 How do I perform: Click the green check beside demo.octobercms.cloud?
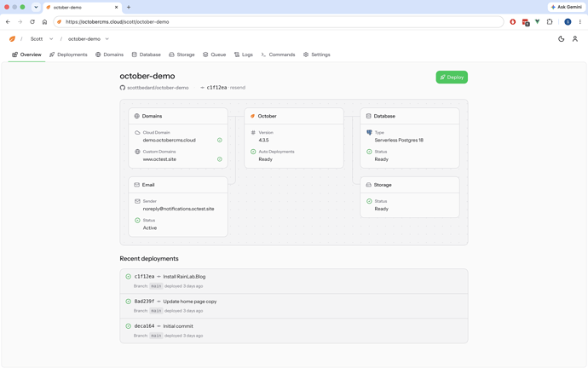(220, 141)
